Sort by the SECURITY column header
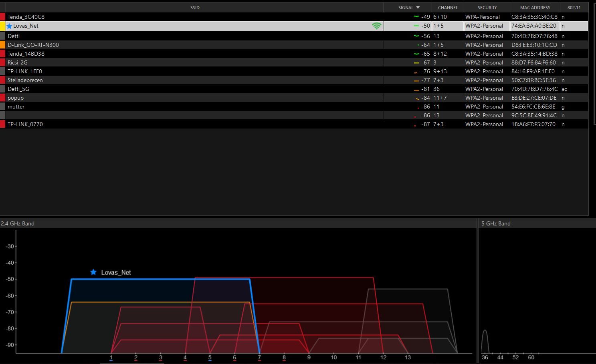Screen dimensions: 596x364 pyautogui.click(x=487, y=7)
